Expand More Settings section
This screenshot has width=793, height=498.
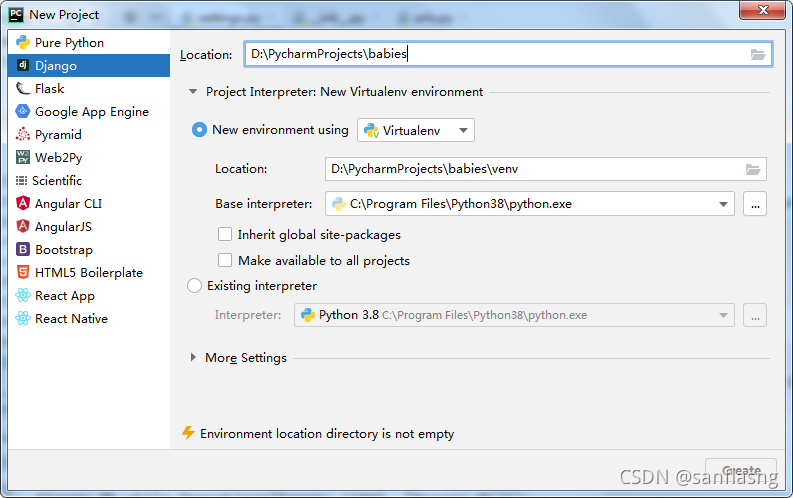193,357
